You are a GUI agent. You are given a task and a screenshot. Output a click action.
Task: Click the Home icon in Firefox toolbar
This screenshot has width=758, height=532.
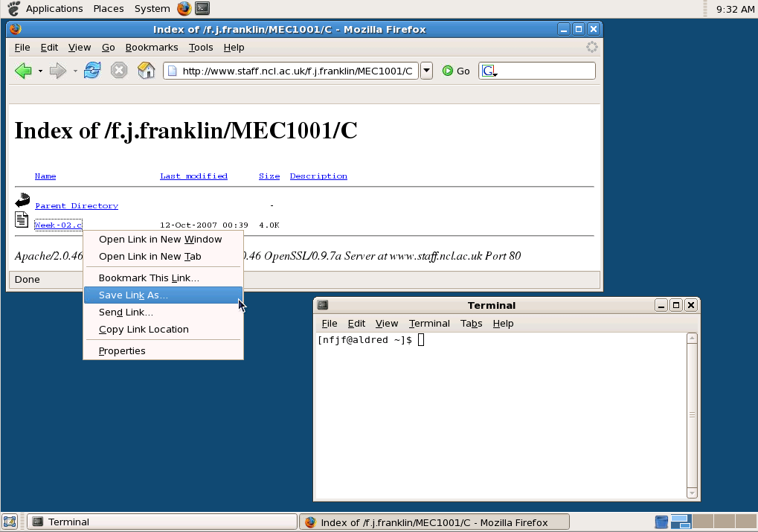pos(147,71)
